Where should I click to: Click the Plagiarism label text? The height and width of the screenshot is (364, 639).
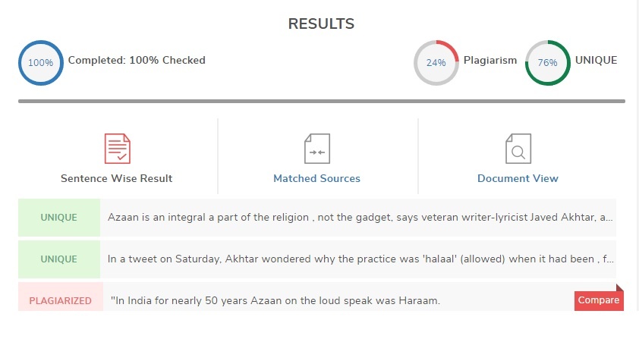point(490,60)
